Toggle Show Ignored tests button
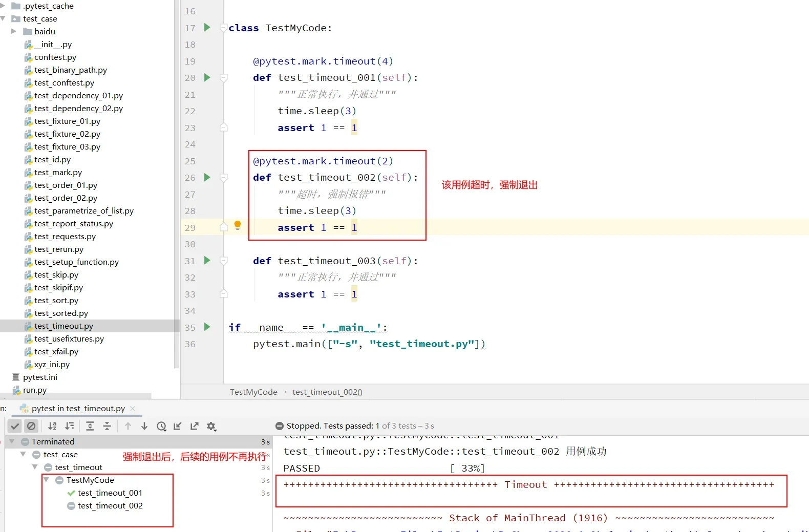The image size is (809, 532). click(31, 426)
